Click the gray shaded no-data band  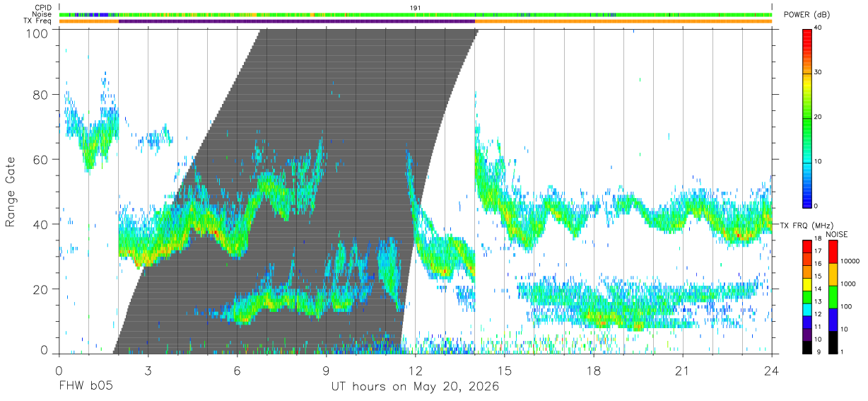click(297, 191)
